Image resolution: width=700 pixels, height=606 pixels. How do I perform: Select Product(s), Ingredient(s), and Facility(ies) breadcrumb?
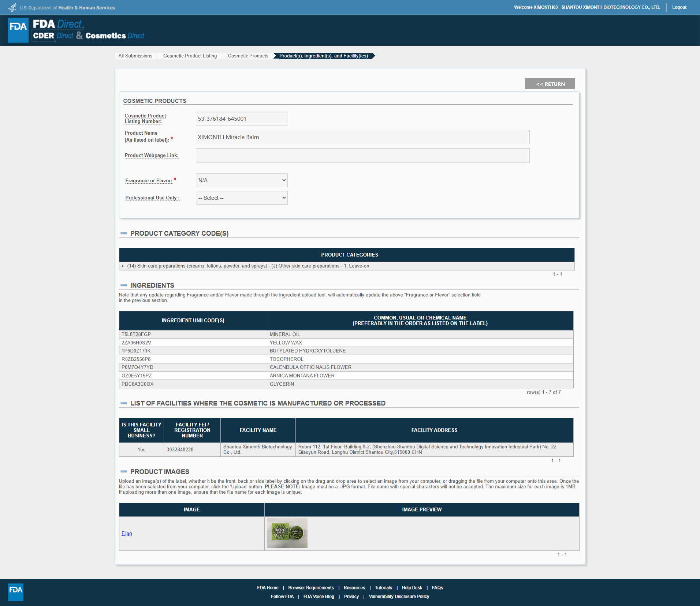[x=324, y=56]
